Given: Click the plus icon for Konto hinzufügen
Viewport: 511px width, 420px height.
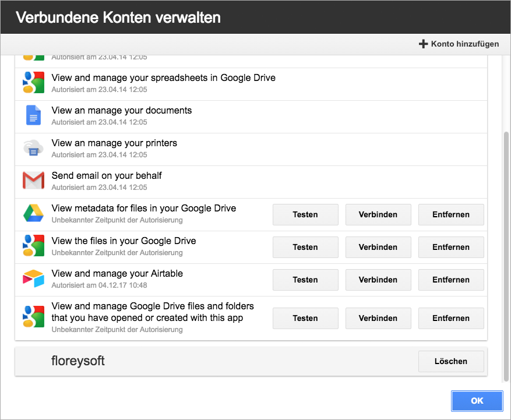Looking at the screenshot, I should point(423,44).
